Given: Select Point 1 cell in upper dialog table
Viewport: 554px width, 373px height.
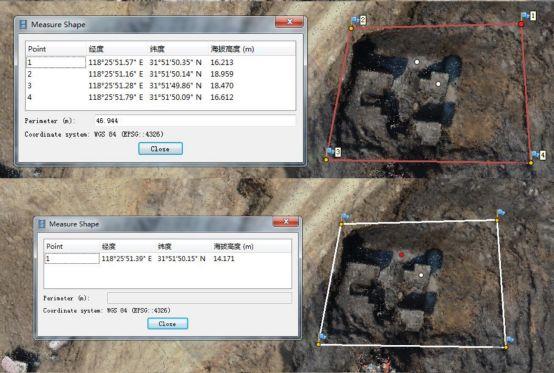Looking at the screenshot, I should [x=56, y=63].
